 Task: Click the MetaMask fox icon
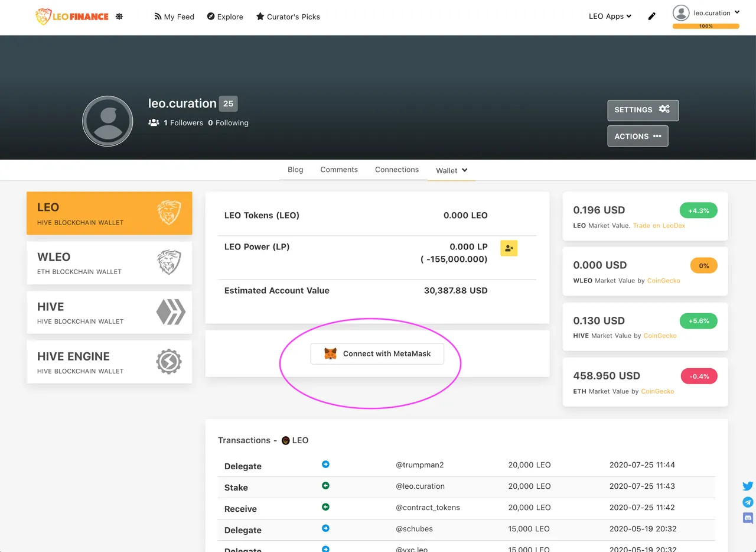pyautogui.click(x=331, y=353)
